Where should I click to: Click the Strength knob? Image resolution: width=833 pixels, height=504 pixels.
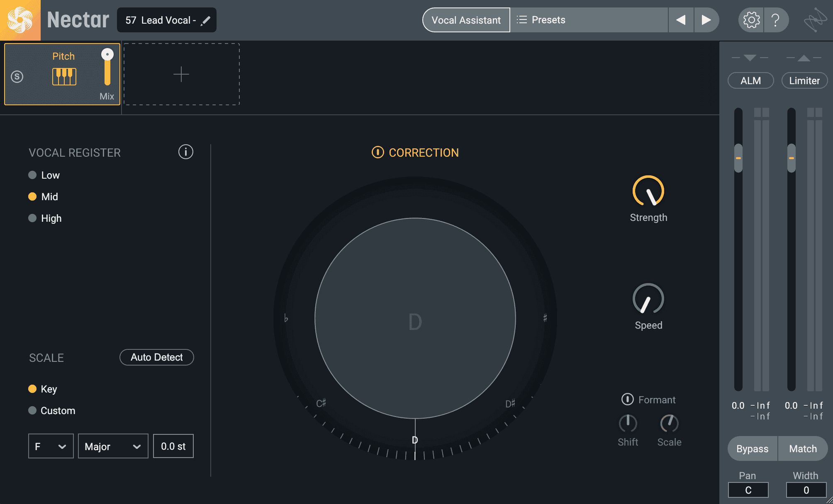pyautogui.click(x=648, y=191)
